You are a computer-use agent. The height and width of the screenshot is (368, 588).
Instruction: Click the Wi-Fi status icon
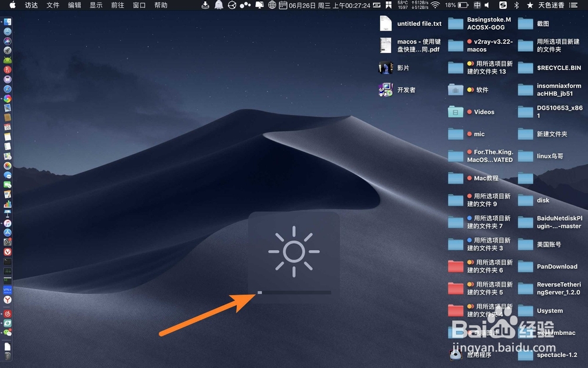pyautogui.click(x=435, y=5)
